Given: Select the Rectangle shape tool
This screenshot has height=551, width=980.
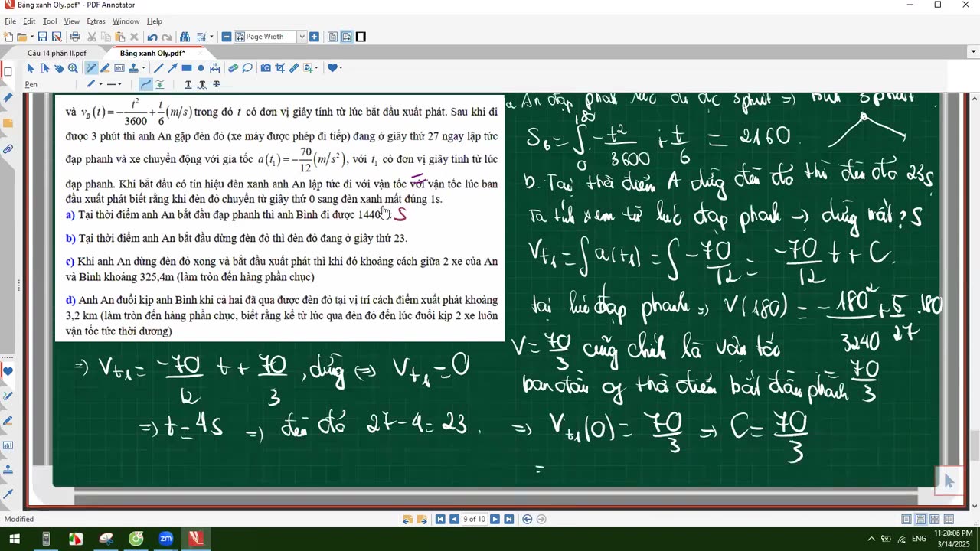Looking at the screenshot, I should tap(187, 68).
